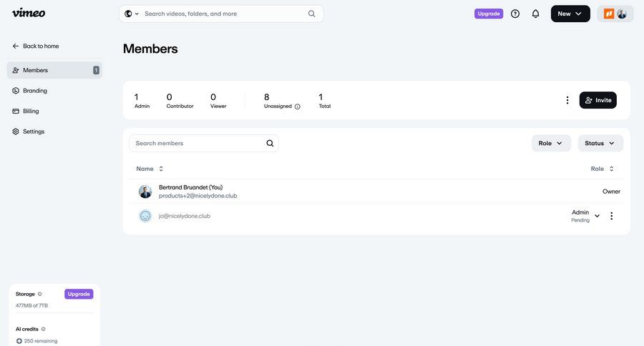This screenshot has width=644, height=346.
Task: Click Back to home link
Action: click(x=40, y=46)
